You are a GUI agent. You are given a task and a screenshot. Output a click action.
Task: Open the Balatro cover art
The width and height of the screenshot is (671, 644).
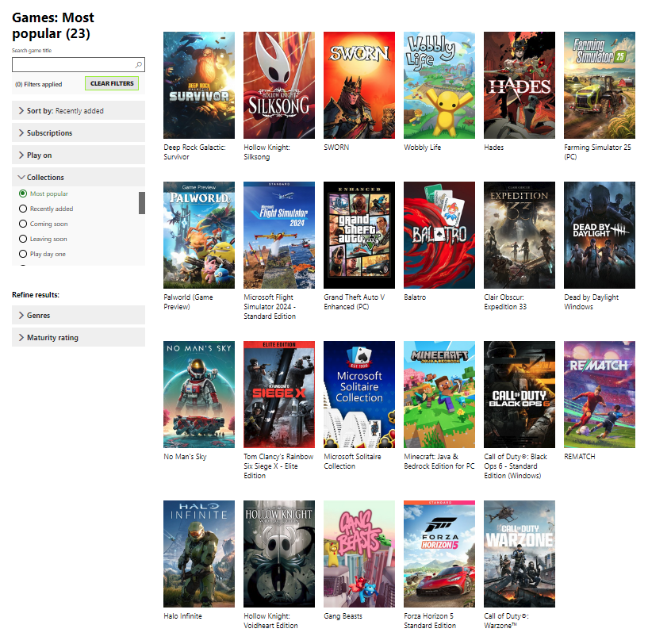439,235
